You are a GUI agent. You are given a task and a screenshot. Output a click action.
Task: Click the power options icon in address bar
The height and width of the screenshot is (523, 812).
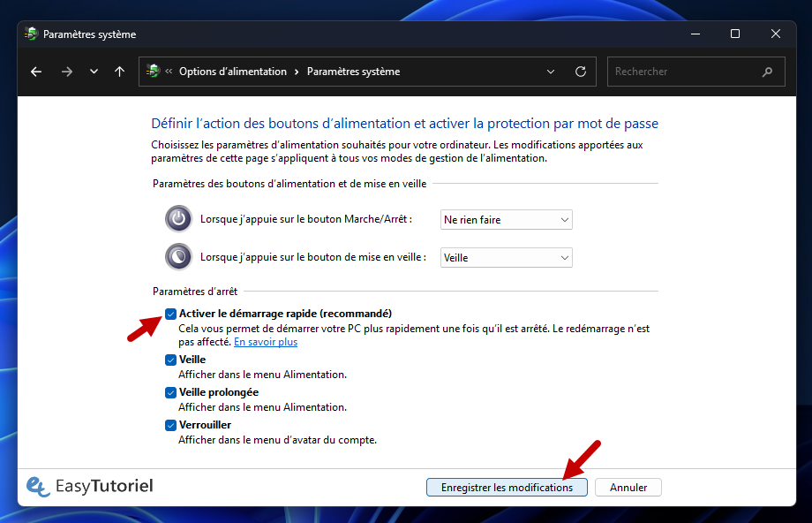pos(154,71)
